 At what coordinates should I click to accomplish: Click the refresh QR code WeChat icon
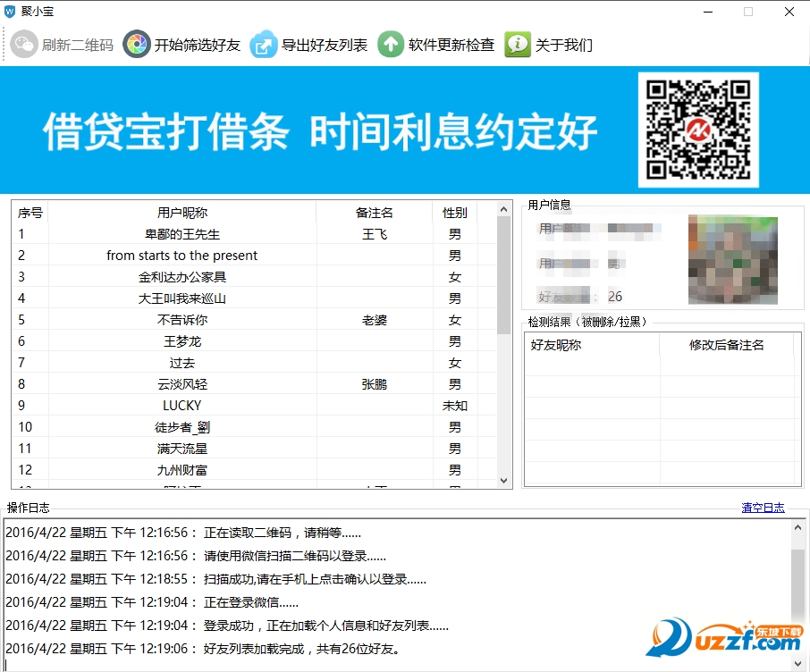pyautogui.click(x=24, y=45)
